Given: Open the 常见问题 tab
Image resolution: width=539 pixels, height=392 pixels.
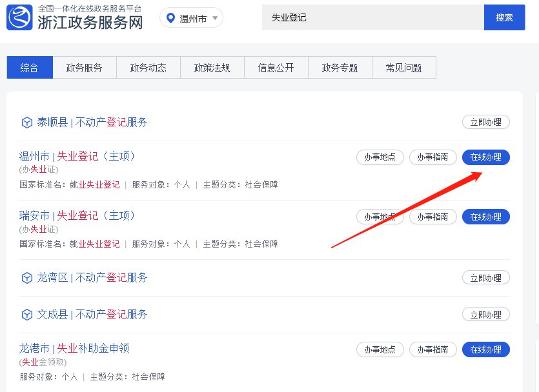Looking at the screenshot, I should [x=403, y=68].
